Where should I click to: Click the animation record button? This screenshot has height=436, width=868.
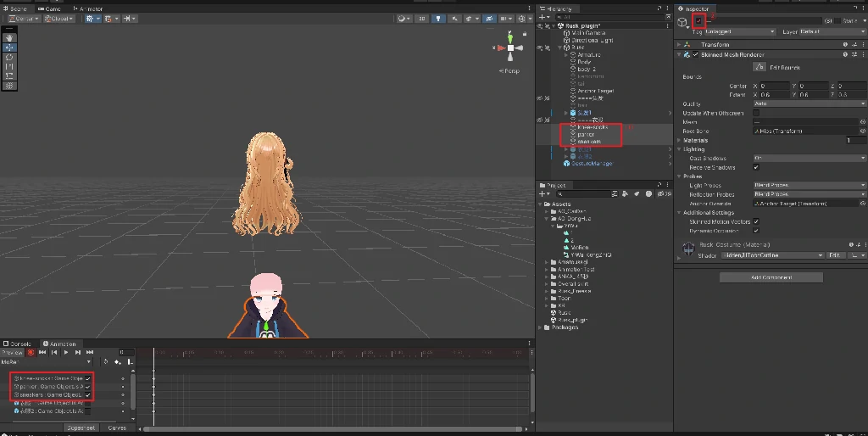(31, 352)
